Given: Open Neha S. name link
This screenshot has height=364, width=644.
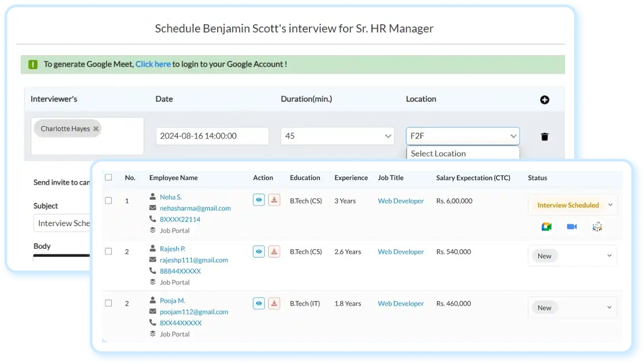Looking at the screenshot, I should coord(171,197).
